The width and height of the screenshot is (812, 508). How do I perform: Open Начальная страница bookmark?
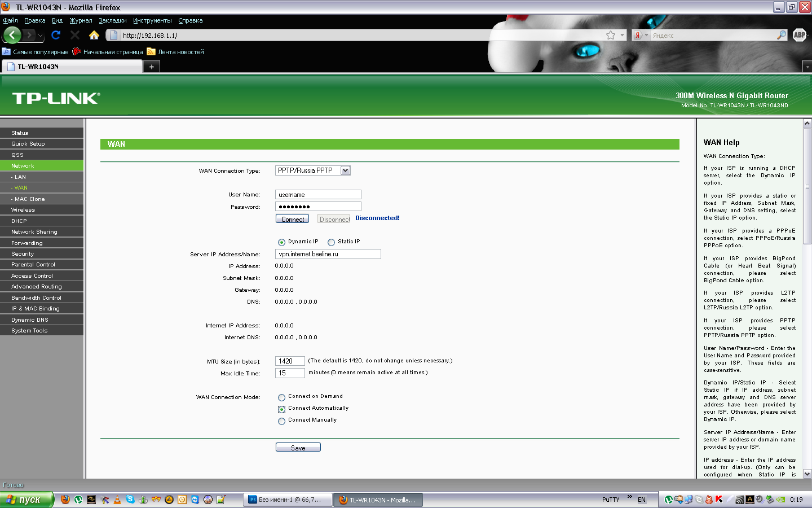[x=108, y=52]
